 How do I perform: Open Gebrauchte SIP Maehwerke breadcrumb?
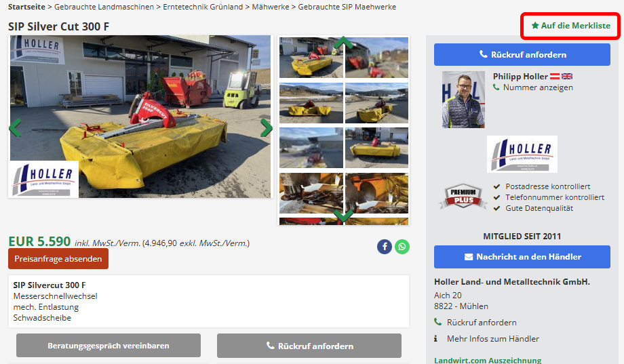pos(347,7)
